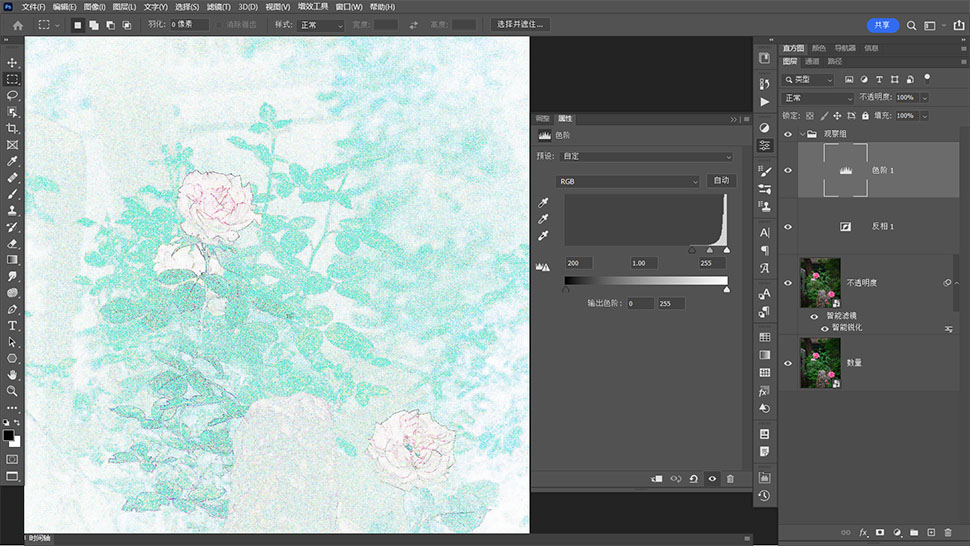This screenshot has height=546, width=970.
Task: Select the Zoom tool
Action: click(12, 391)
